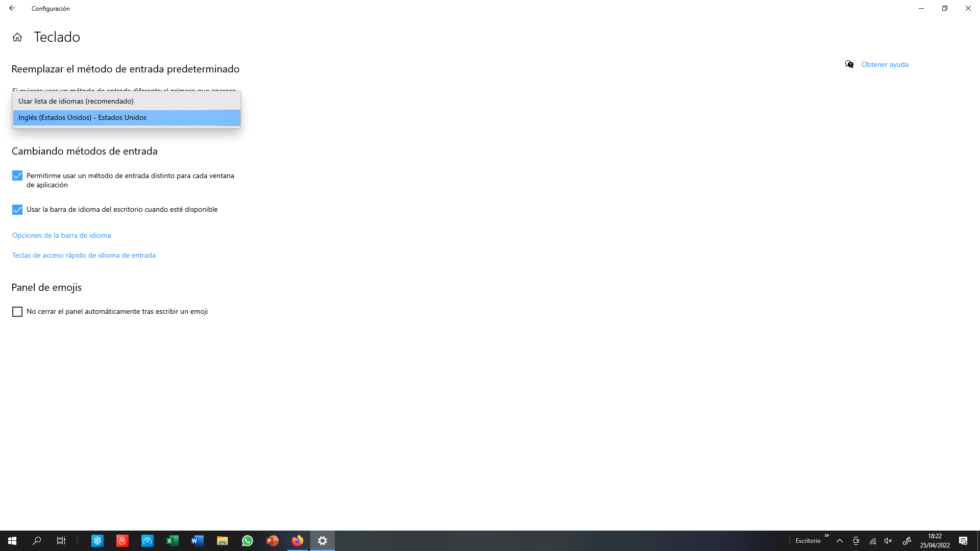Open WhatsApp from the taskbar

coord(248,540)
